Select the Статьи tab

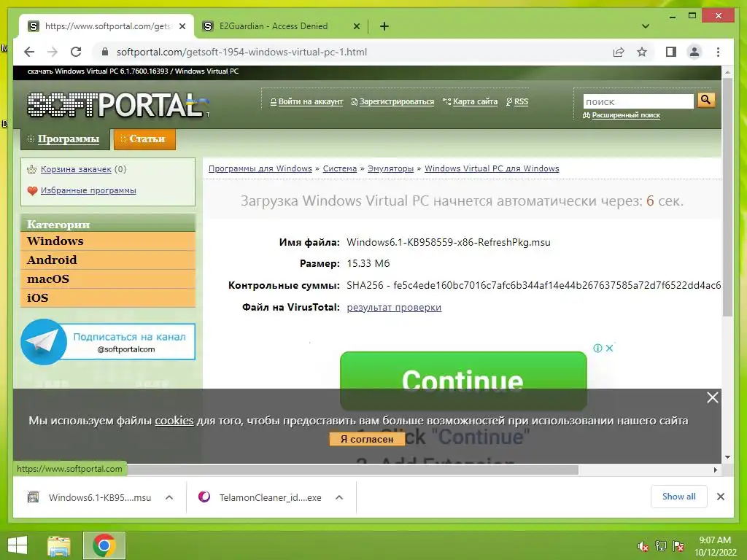(x=145, y=139)
